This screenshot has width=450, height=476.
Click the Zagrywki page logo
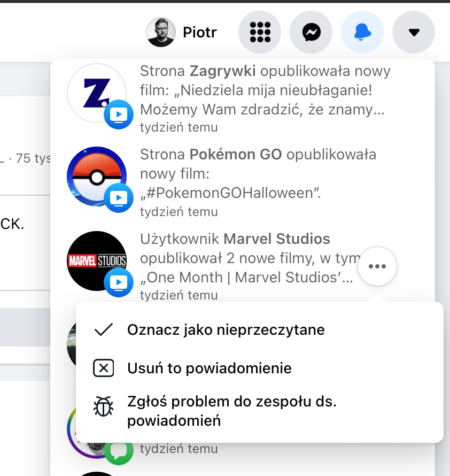click(97, 93)
